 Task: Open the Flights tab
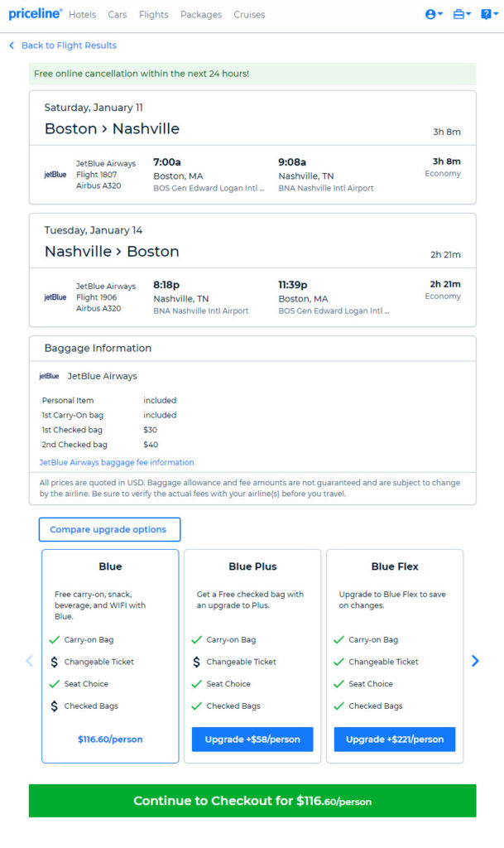coord(153,15)
